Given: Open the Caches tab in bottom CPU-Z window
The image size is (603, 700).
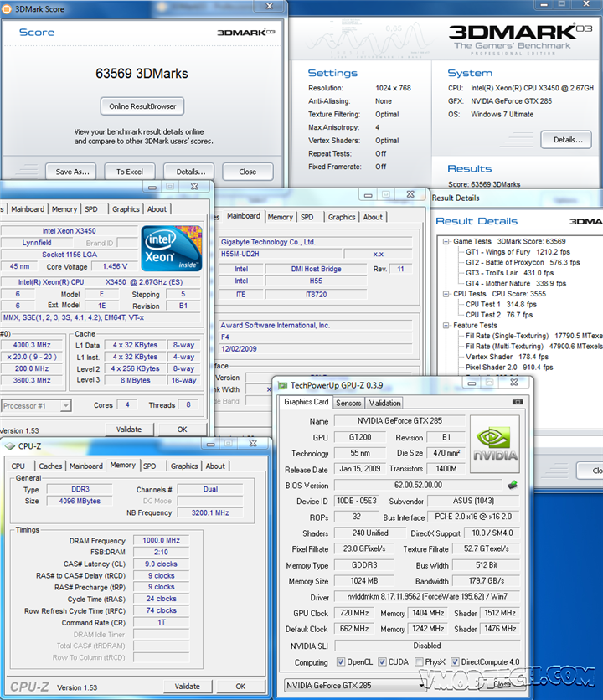Looking at the screenshot, I should coord(50,466).
